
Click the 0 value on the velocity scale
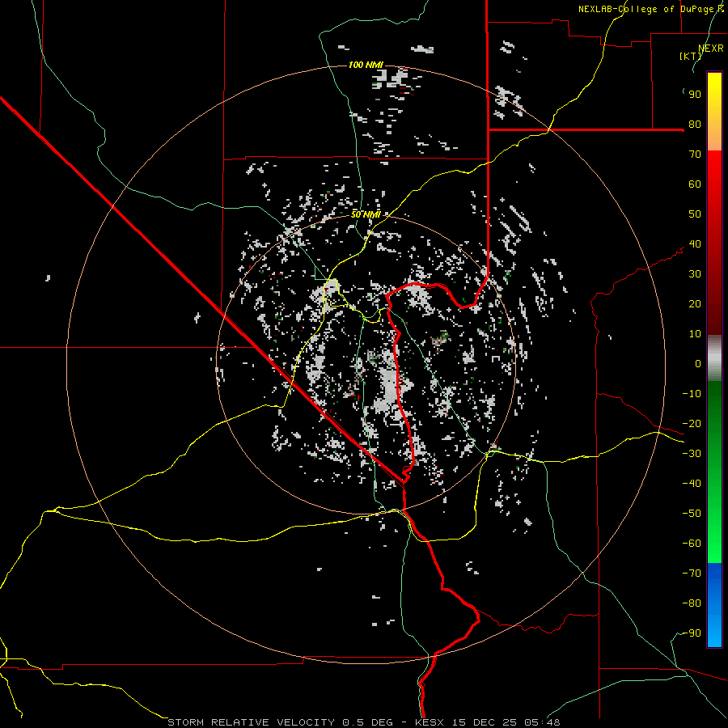point(698,363)
